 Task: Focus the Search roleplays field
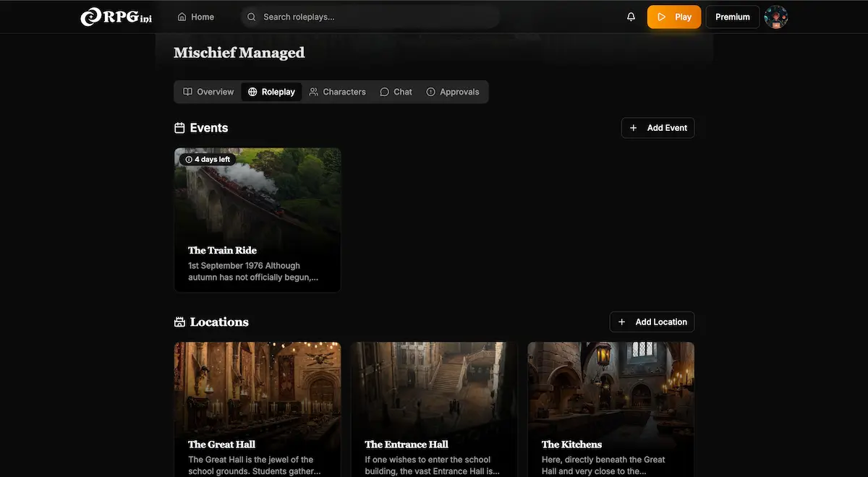pyautogui.click(x=376, y=17)
